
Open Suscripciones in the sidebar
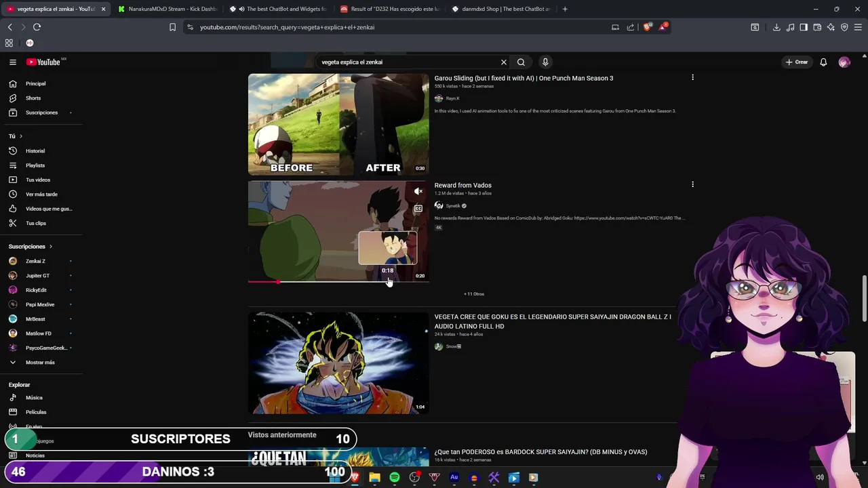41,113
